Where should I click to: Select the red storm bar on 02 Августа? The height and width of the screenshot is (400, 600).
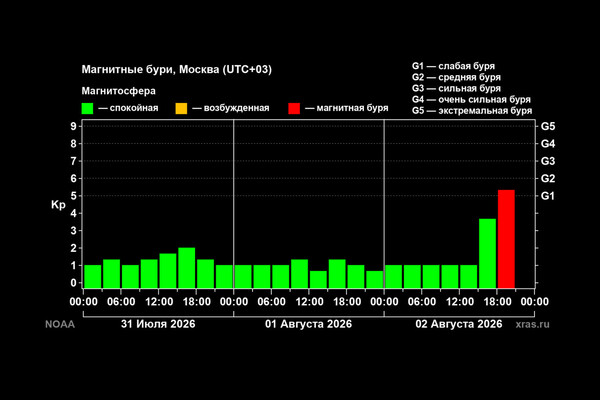click(x=506, y=239)
